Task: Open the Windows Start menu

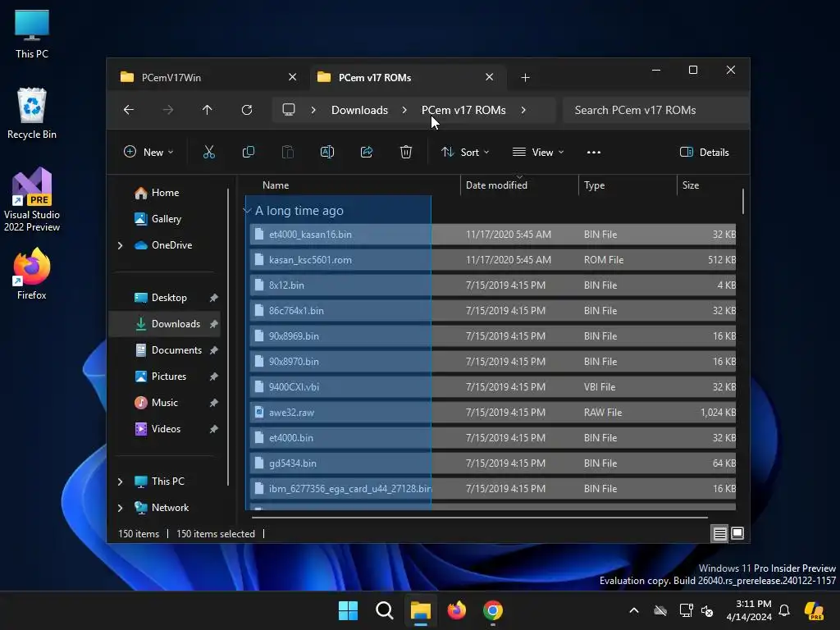Action: [348, 610]
